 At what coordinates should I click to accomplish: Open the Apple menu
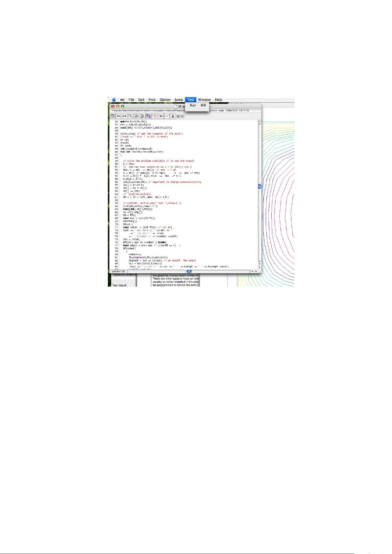pos(114,100)
